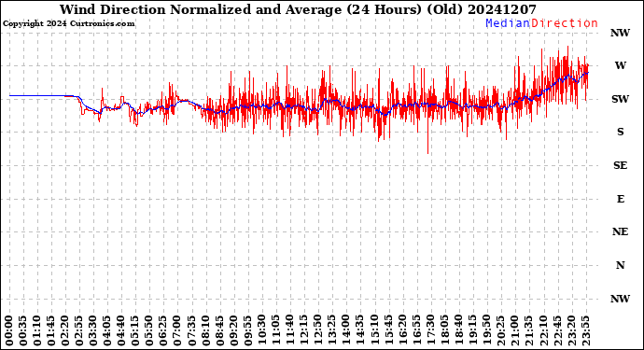Viewport: 644px width, 350px height.
Task: Click the 19:50 time tick label
Action: click(487, 329)
